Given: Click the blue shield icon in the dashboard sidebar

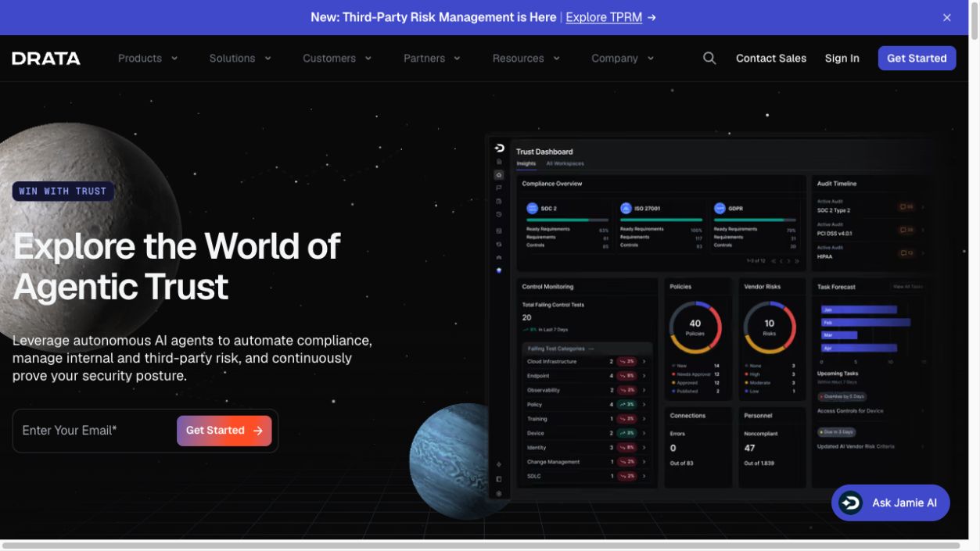Looking at the screenshot, I should coord(499,270).
